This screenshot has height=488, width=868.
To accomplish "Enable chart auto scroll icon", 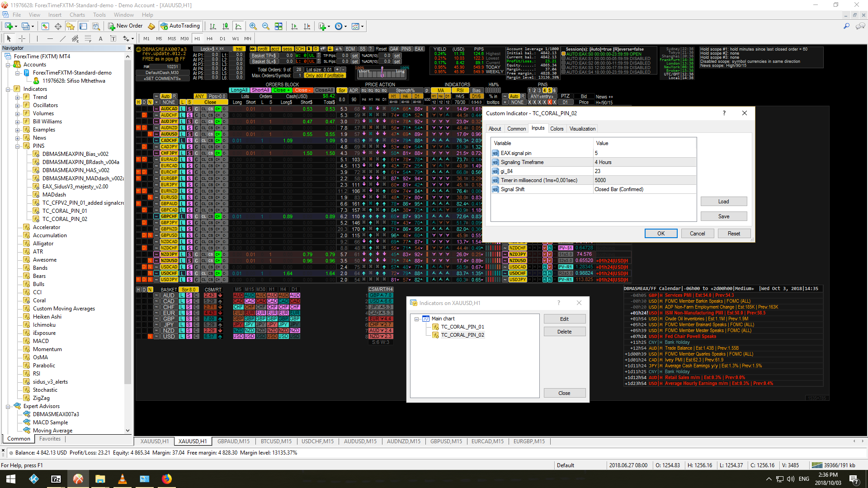I will click(x=294, y=26).
